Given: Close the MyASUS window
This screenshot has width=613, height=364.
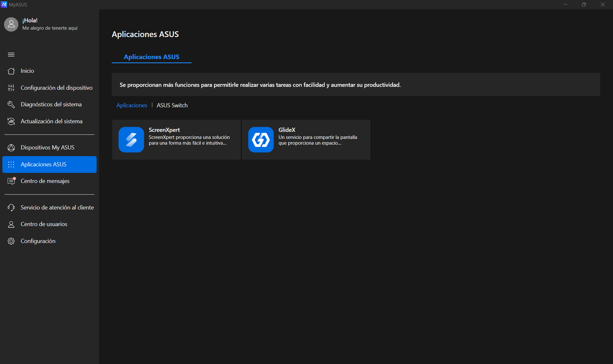Looking at the screenshot, I should click(x=603, y=4).
